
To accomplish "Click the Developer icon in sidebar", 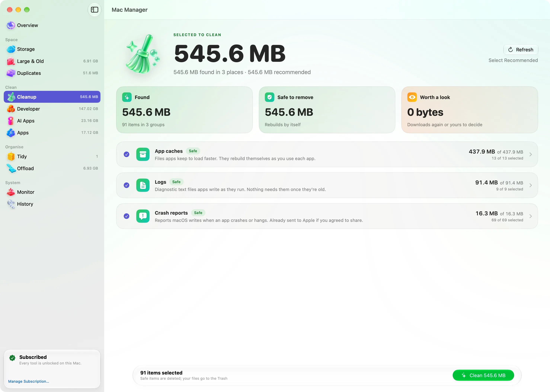I will pyautogui.click(x=11, y=109).
